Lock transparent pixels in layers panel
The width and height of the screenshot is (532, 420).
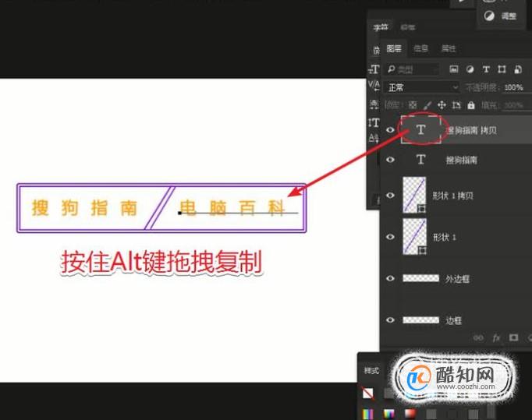point(413,105)
